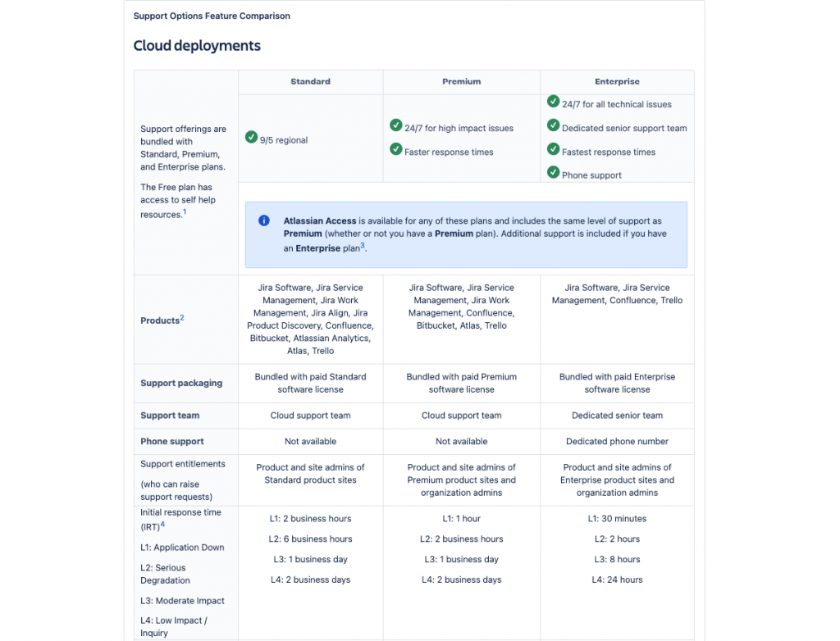This screenshot has height=641, width=840.
Task: Click the checkmark next to Fastest response times
Action: [x=553, y=149]
